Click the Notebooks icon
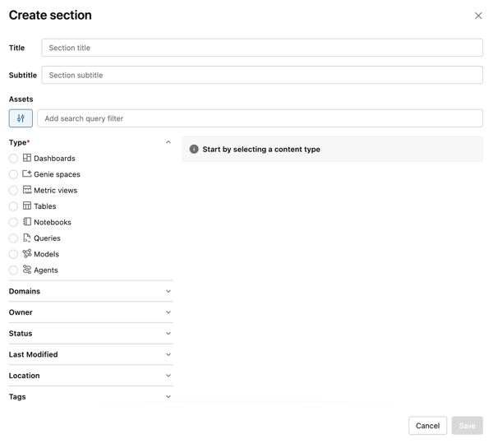493x448 pixels. (x=27, y=222)
